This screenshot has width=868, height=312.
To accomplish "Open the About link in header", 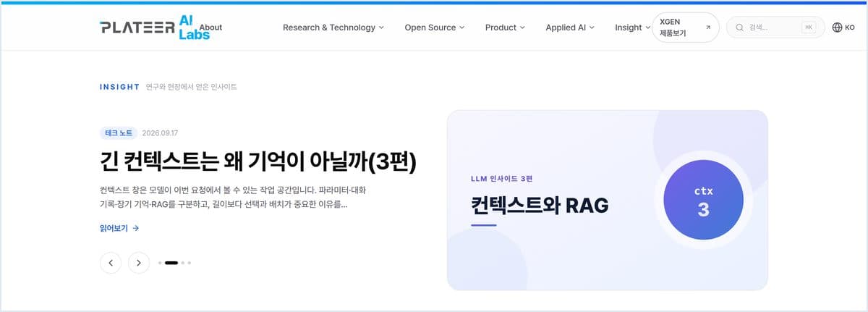I will coord(210,28).
